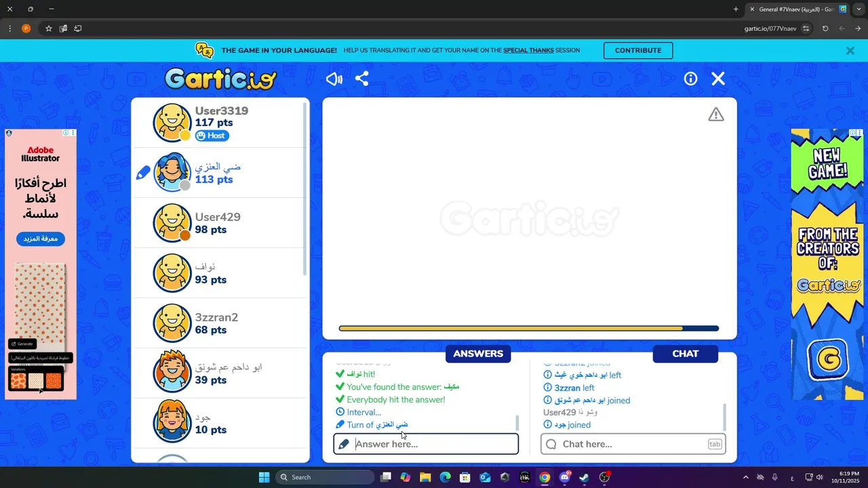Click the "جود joined" chat message

click(567, 425)
